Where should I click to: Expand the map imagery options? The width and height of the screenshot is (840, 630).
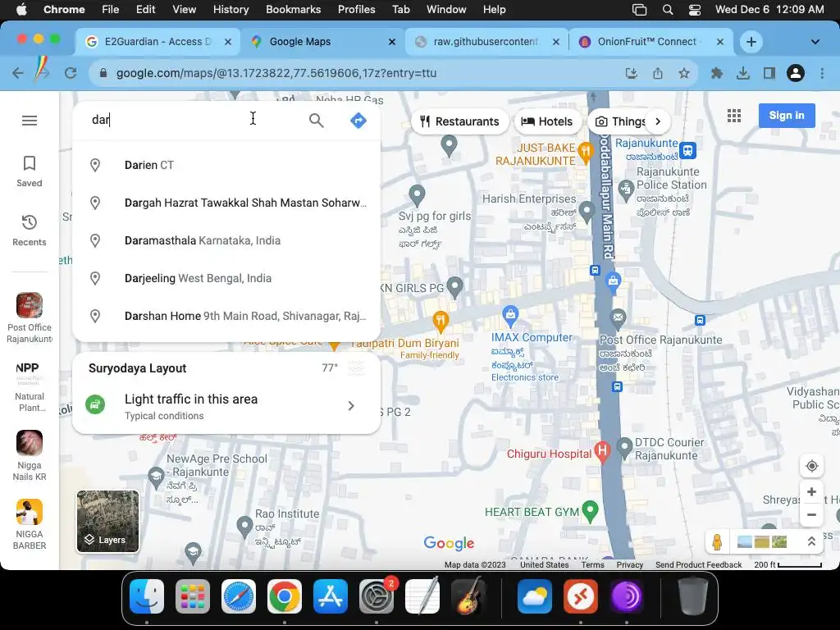point(811,541)
